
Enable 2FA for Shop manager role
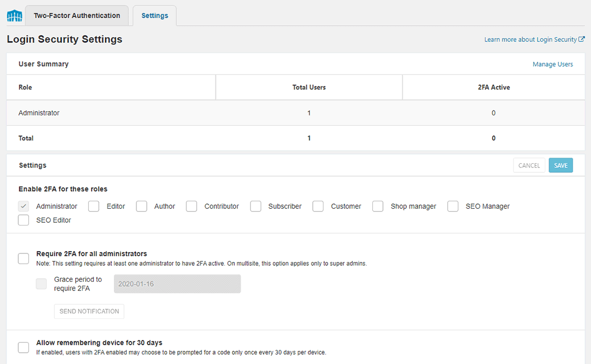pos(378,206)
